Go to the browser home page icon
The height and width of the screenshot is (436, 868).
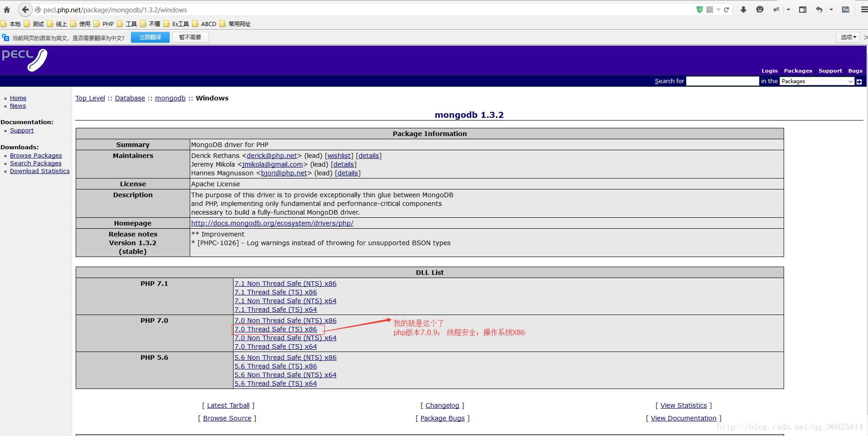(x=7, y=10)
